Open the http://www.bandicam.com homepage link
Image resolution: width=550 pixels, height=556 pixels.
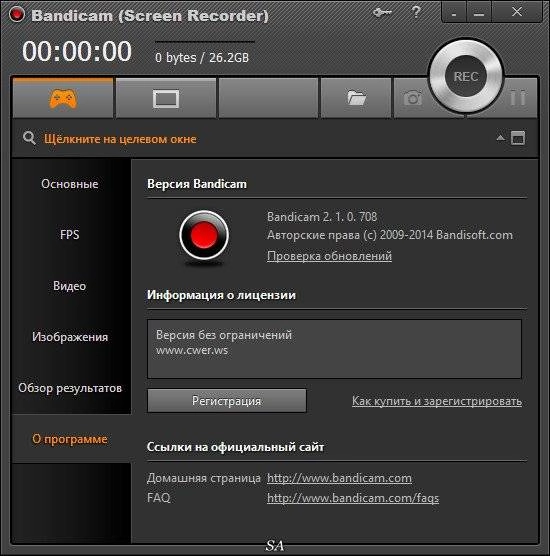click(339, 478)
